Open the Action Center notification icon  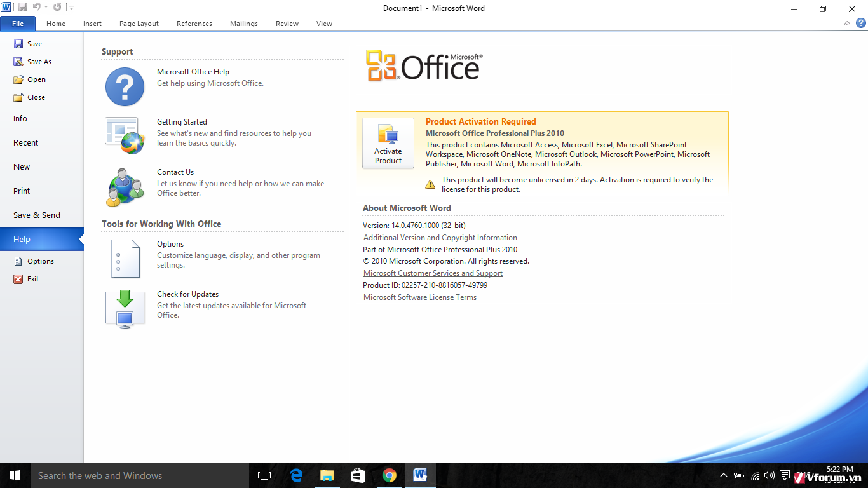[x=785, y=475]
